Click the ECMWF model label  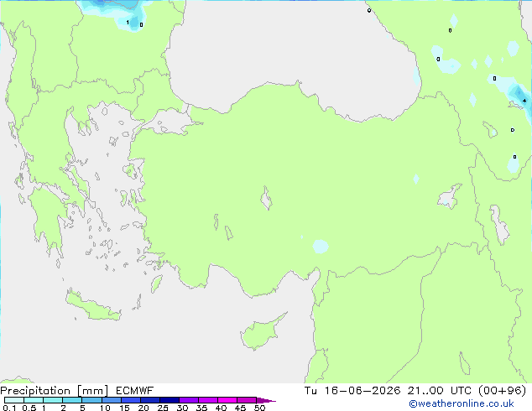pos(135,391)
